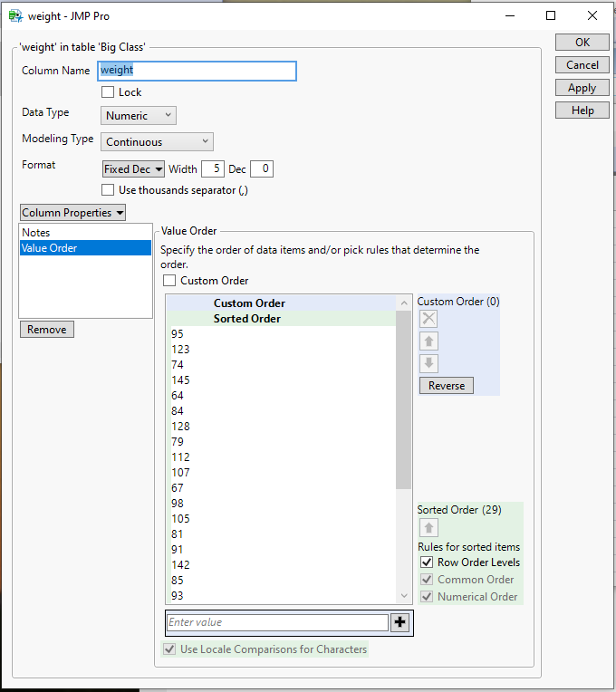Select Notes in the properties list

tap(36, 233)
